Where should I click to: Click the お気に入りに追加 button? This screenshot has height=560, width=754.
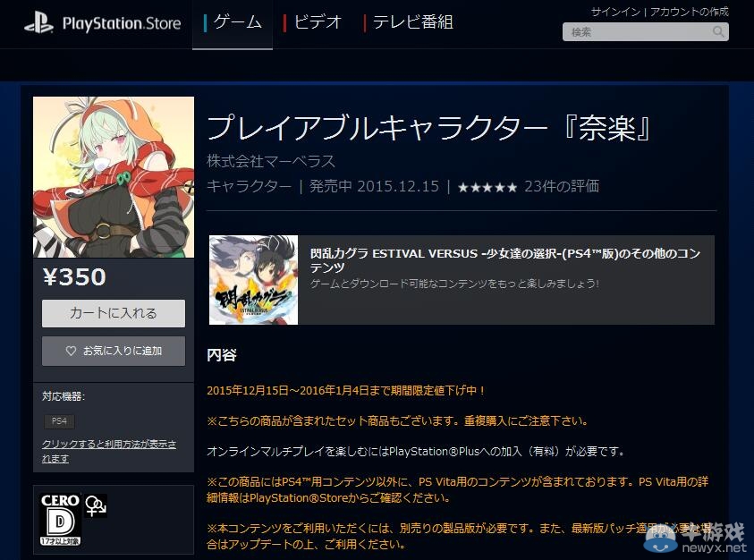(113, 351)
